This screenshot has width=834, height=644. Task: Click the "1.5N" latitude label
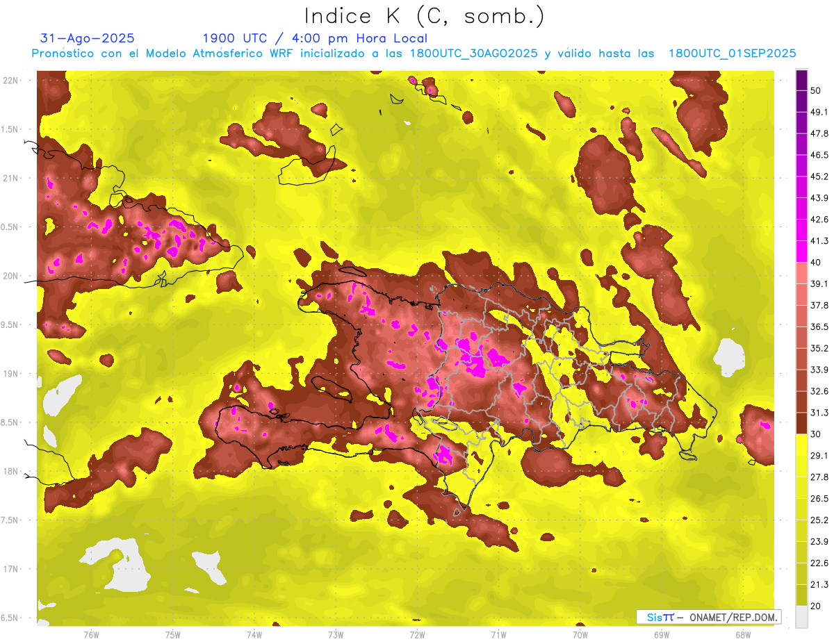(10, 130)
